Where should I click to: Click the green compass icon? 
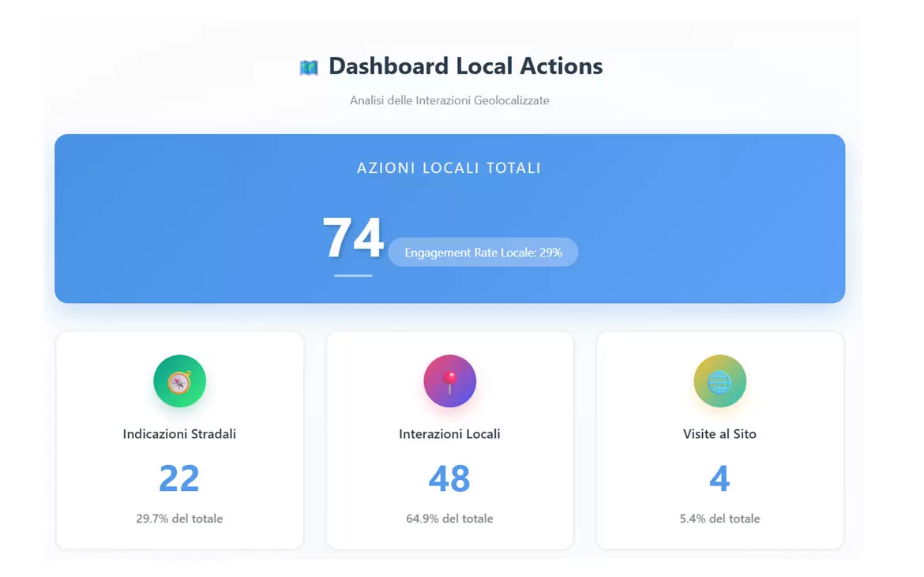[179, 381]
